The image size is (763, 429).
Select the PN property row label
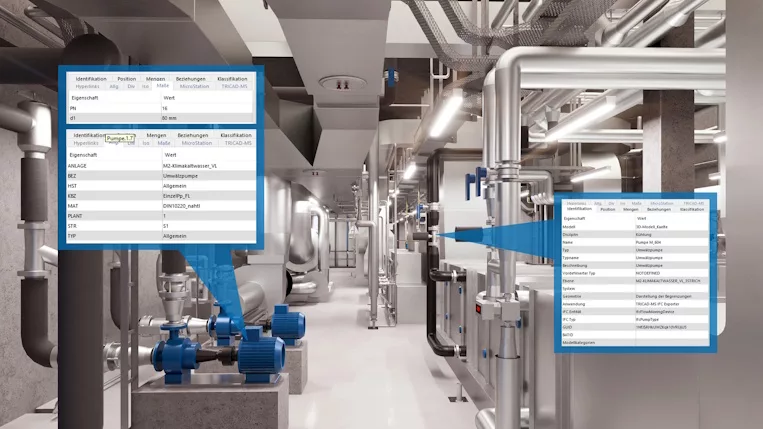[73, 108]
